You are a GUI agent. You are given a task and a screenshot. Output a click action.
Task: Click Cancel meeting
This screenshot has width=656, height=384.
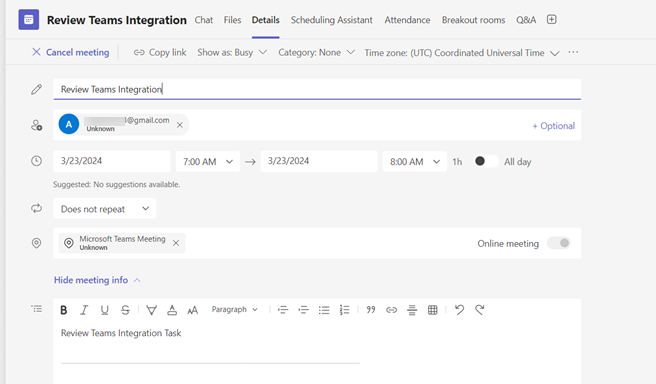[71, 52]
